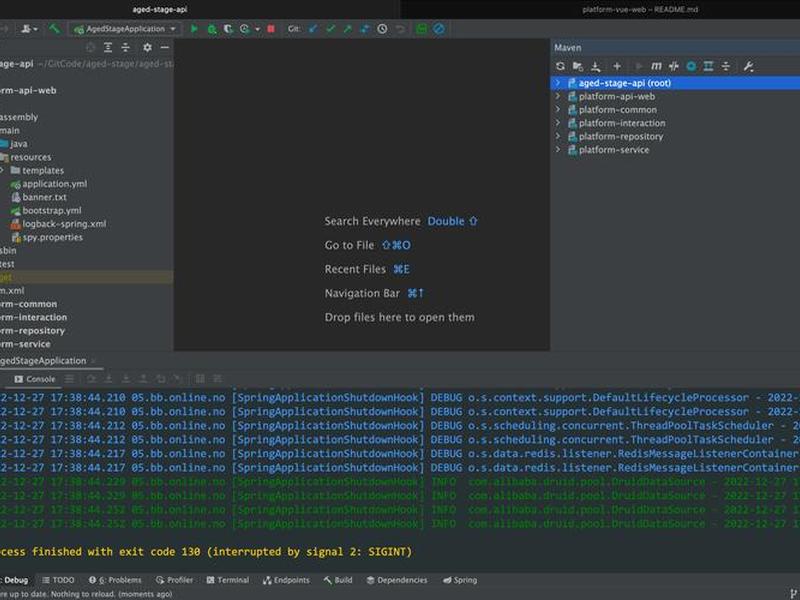Open the Endpoints tool window
This screenshot has height=600, width=800.
(286, 580)
